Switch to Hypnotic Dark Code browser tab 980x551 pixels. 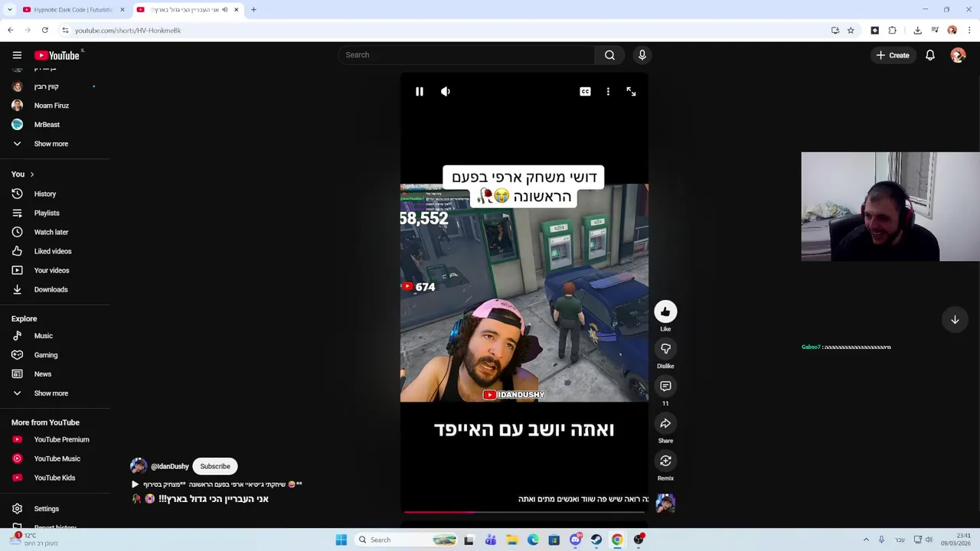(73, 10)
